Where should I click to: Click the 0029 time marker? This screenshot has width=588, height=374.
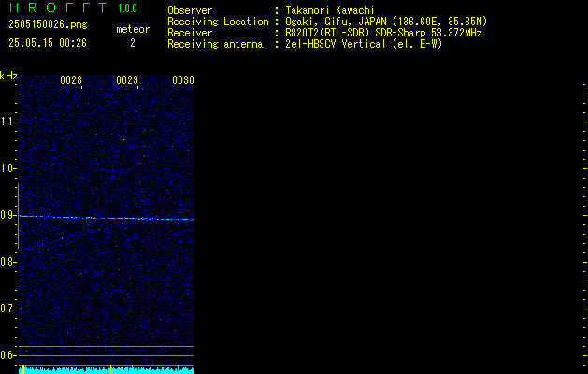click(127, 80)
